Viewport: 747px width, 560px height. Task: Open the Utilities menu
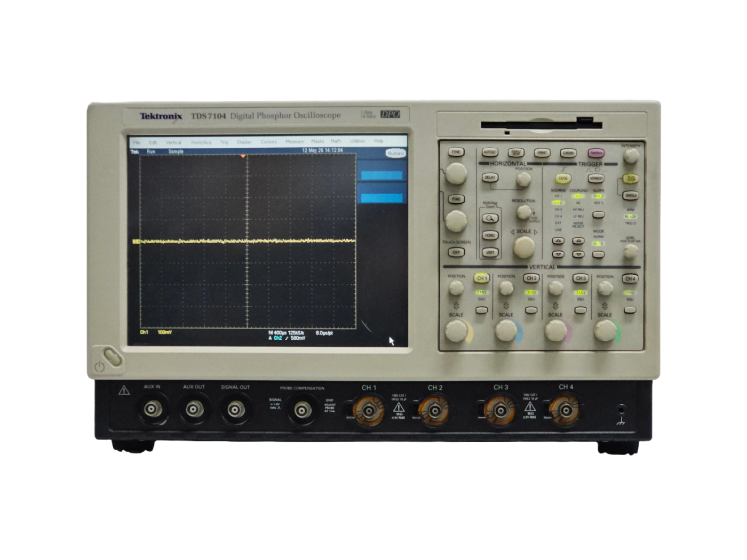tap(357, 141)
